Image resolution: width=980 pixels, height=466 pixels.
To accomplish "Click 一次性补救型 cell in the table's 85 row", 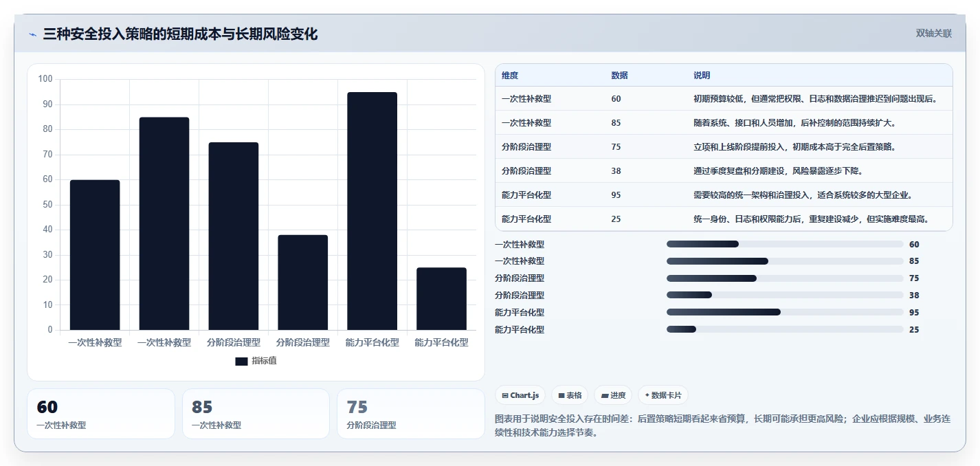I will pyautogui.click(x=526, y=123).
